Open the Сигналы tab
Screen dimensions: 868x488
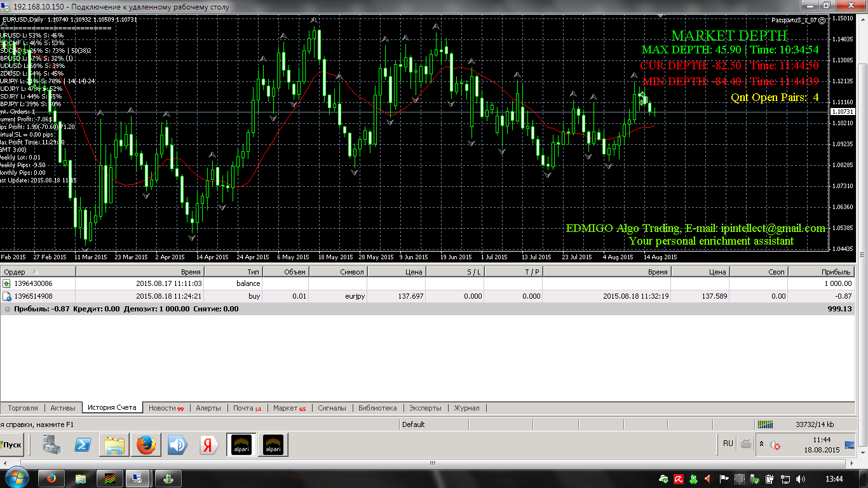click(x=332, y=408)
